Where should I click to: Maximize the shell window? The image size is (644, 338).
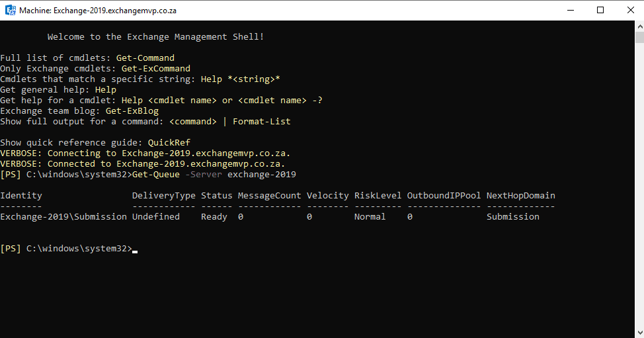click(x=600, y=11)
